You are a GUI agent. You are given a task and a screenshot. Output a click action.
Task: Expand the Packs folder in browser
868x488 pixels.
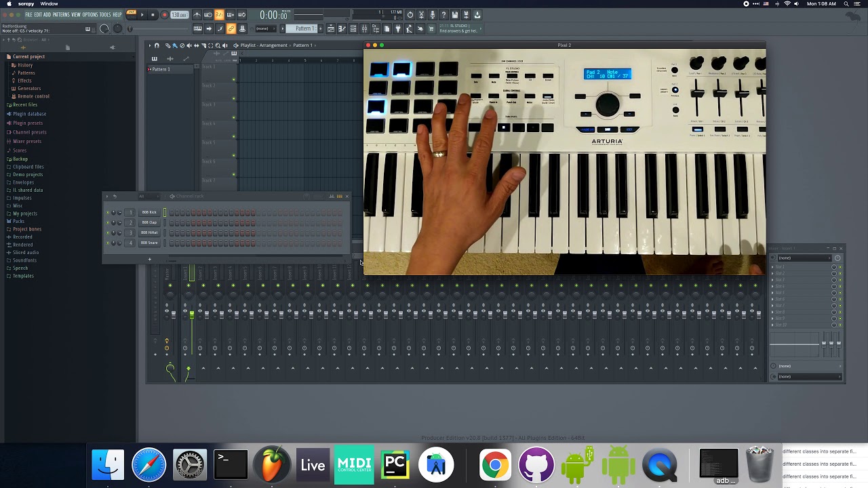[18, 221]
